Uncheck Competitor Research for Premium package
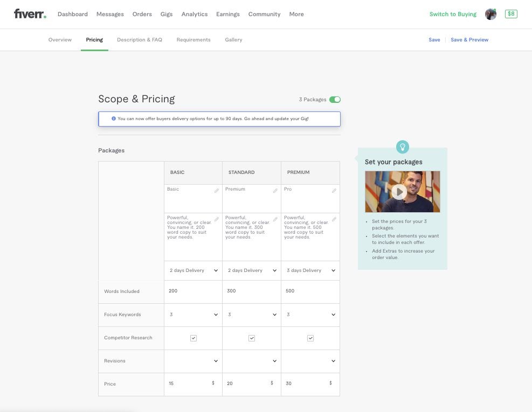Image resolution: width=532 pixels, height=412 pixels. click(x=310, y=338)
